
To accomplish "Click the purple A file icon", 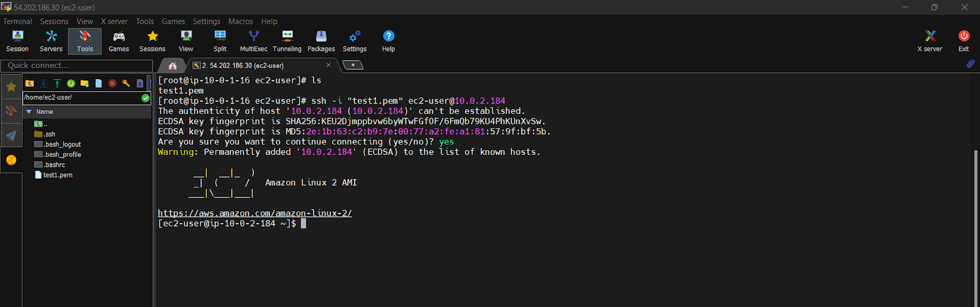I will (x=140, y=83).
